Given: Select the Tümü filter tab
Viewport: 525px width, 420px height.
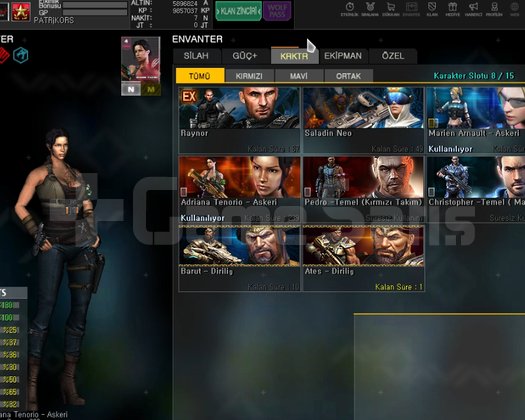Looking at the screenshot, I should click(200, 76).
